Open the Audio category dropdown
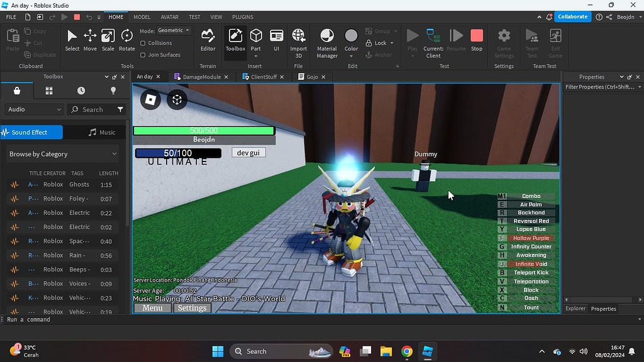Image resolution: width=644 pixels, height=362 pixels. 33,109
